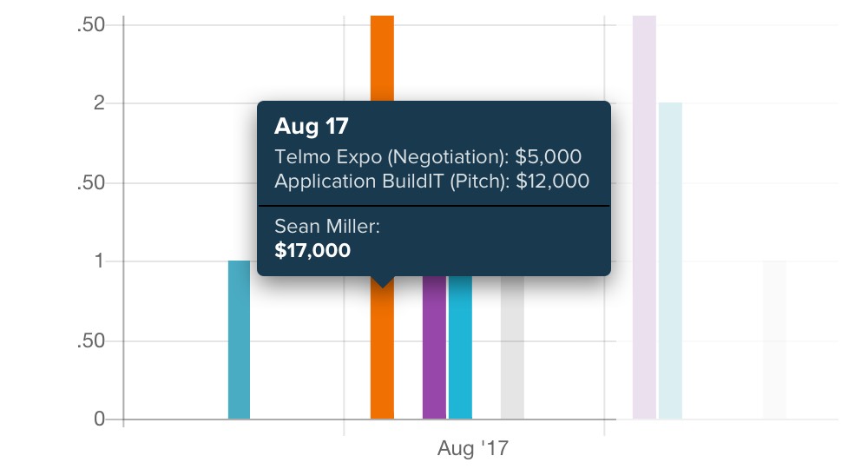Select the very faint grey bar at the chart's far edge
Screen dimensions: 868x469
click(x=774, y=340)
